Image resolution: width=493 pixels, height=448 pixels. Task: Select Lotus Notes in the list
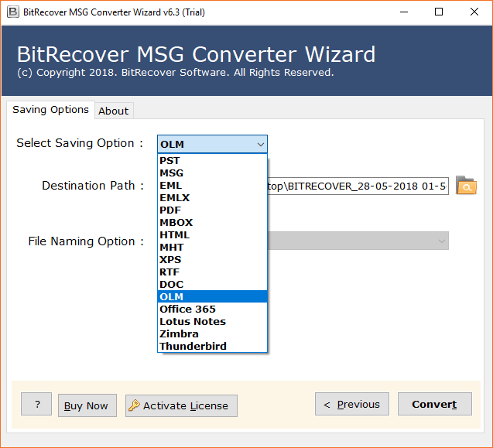[212, 322]
